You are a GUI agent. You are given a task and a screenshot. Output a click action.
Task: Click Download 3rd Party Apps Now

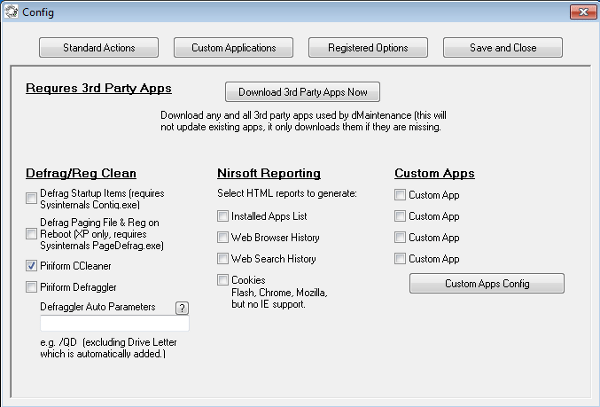coord(303,93)
